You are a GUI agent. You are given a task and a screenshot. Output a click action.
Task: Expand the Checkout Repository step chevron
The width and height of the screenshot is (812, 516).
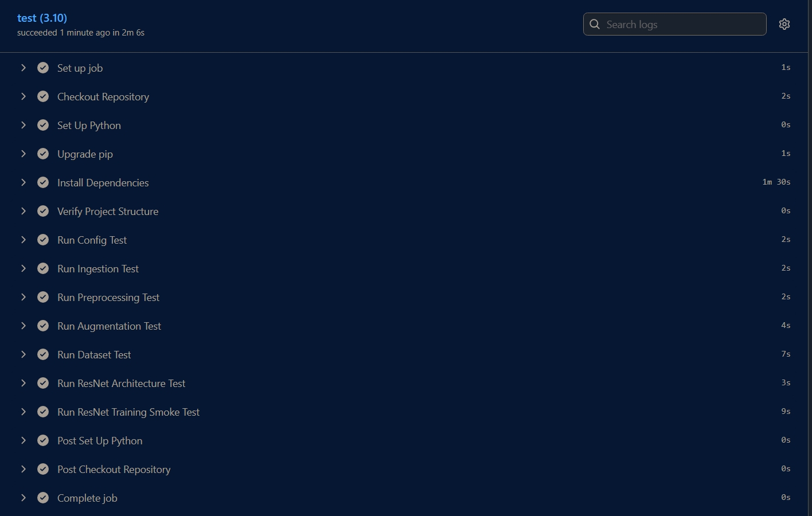(24, 96)
